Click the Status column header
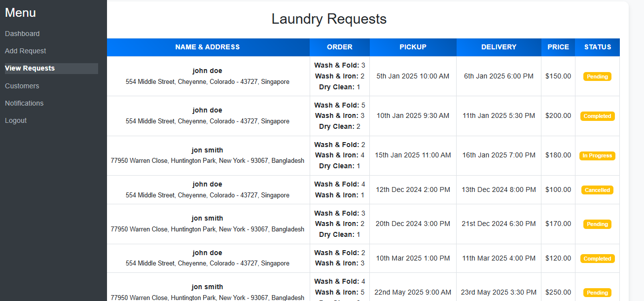 [598, 47]
